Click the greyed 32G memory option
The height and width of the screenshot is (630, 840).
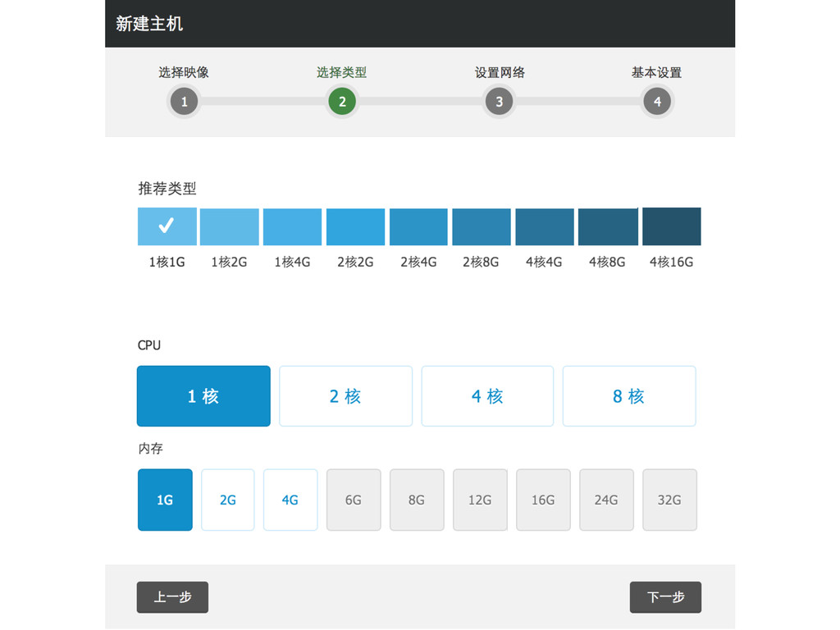(669, 500)
